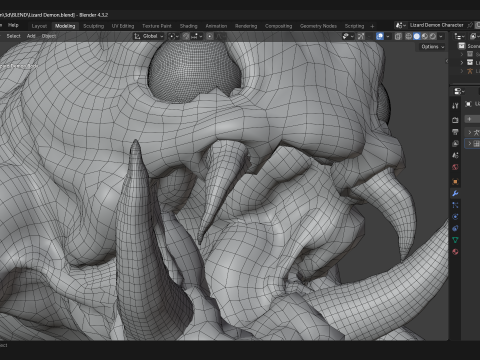Open the View Layer properties tab
This screenshot has width=480, height=360.
pos(455,144)
